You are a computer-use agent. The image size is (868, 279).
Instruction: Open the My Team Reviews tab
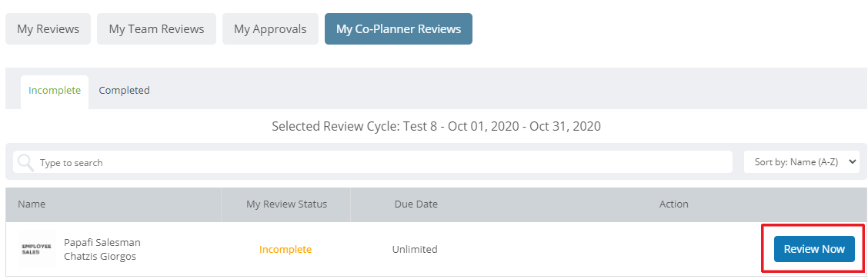157,28
